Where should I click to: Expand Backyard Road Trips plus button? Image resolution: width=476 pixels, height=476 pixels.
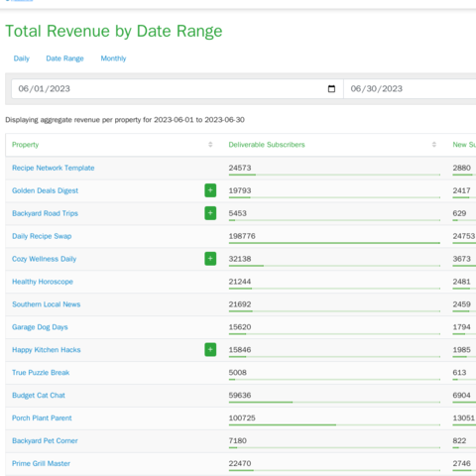(x=210, y=213)
